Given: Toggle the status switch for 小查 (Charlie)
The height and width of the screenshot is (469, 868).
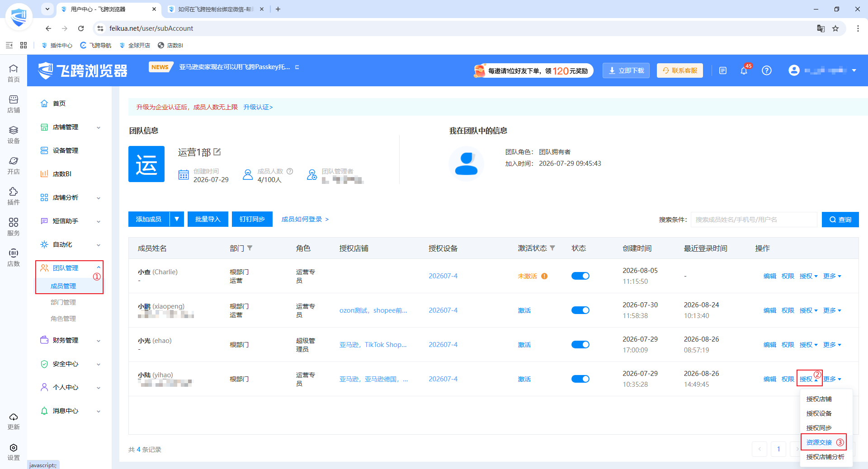Looking at the screenshot, I should pyautogui.click(x=580, y=276).
